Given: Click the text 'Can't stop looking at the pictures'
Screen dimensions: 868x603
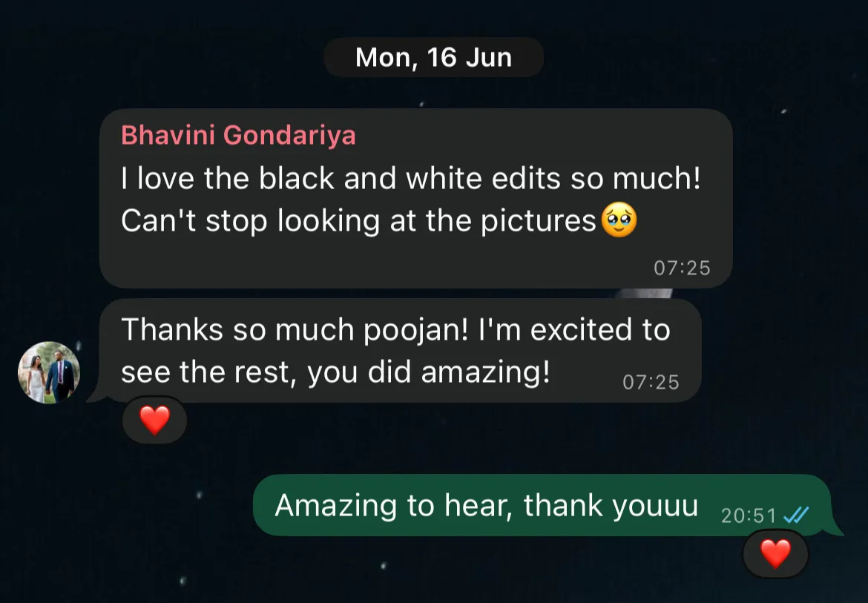Looking at the screenshot, I should [x=358, y=221].
